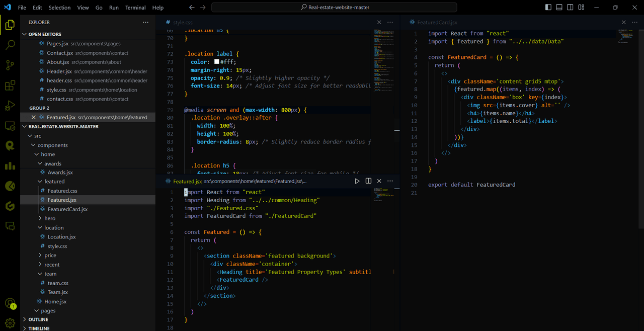
Task: Collapse the Open Editors section
Action: click(45, 34)
